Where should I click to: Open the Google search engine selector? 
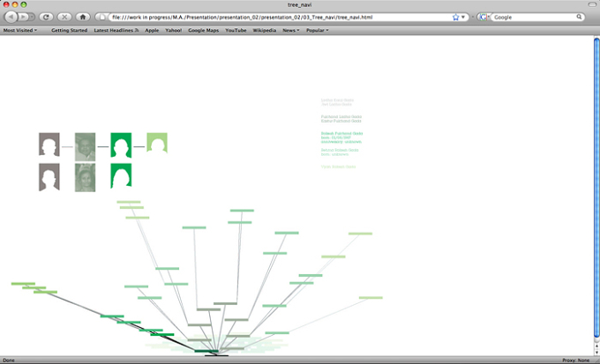click(x=484, y=18)
